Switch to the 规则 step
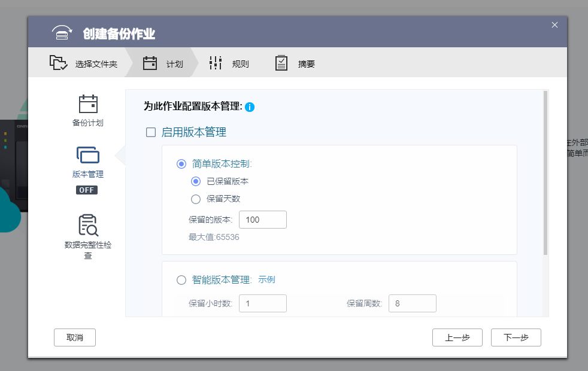Viewport: 588px width, 371px height. point(240,62)
